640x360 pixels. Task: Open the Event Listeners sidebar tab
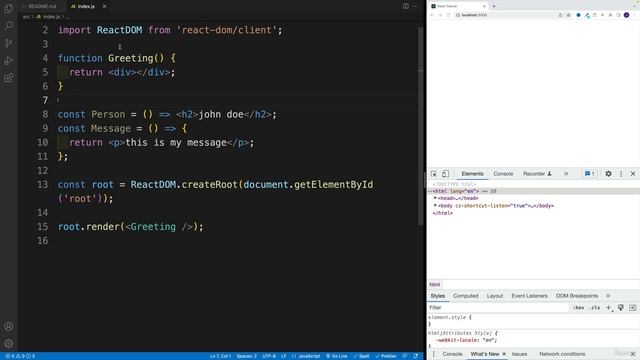pyautogui.click(x=529, y=296)
